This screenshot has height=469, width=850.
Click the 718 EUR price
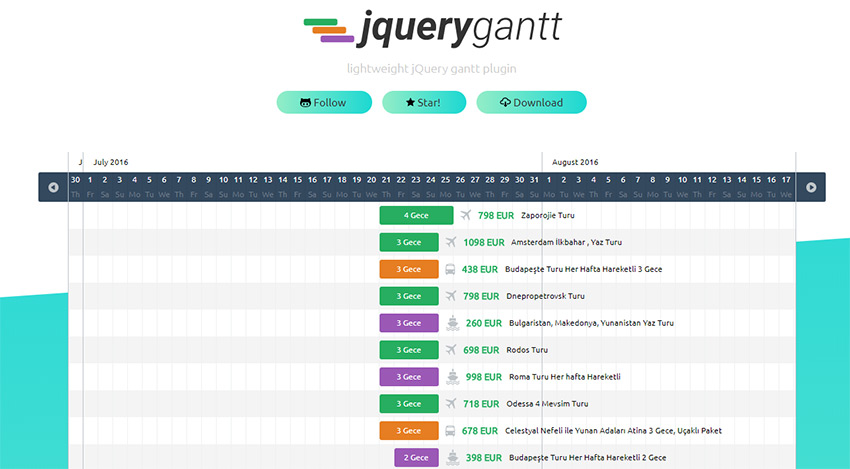click(481, 404)
